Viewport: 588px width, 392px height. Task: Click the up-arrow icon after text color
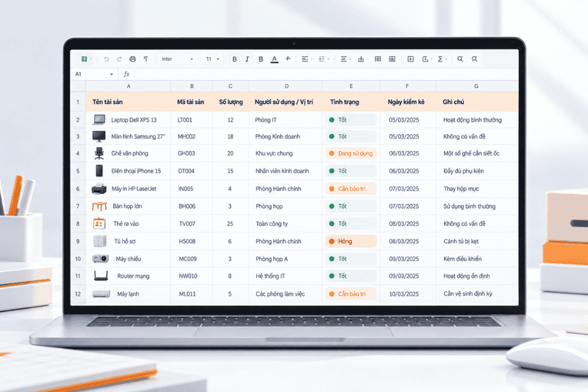tap(288, 59)
